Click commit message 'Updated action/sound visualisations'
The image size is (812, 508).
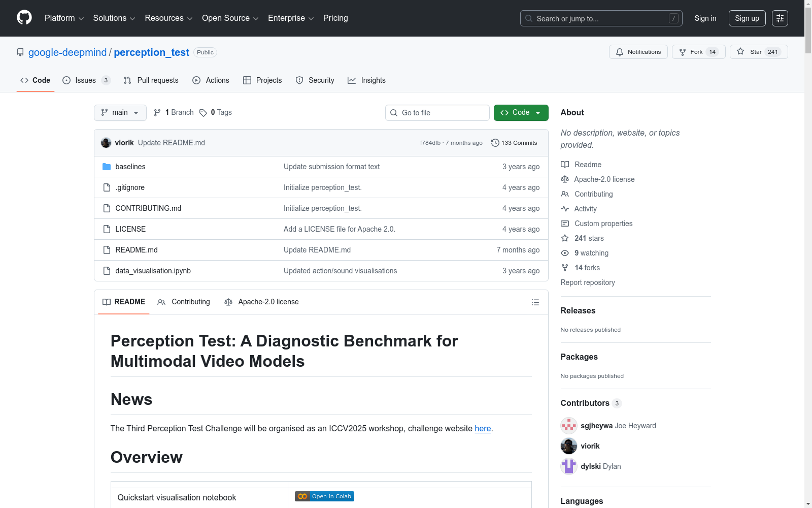pyautogui.click(x=340, y=271)
